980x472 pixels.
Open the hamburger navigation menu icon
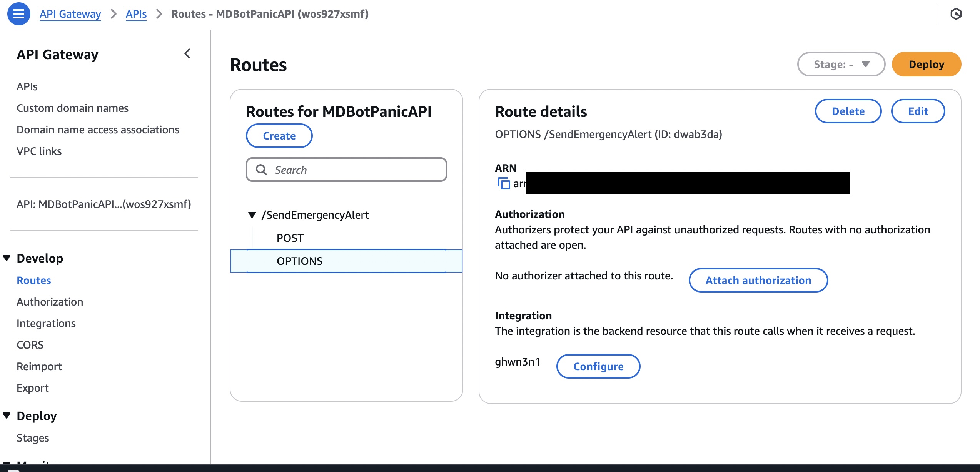18,14
